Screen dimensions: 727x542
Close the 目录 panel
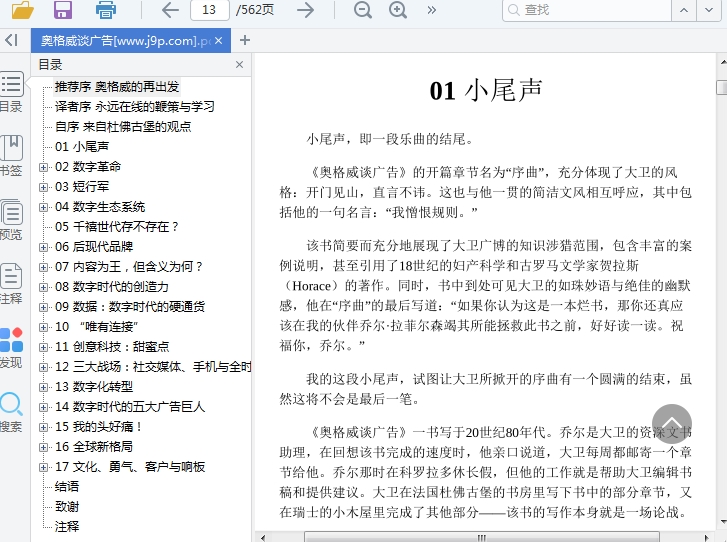(239, 64)
